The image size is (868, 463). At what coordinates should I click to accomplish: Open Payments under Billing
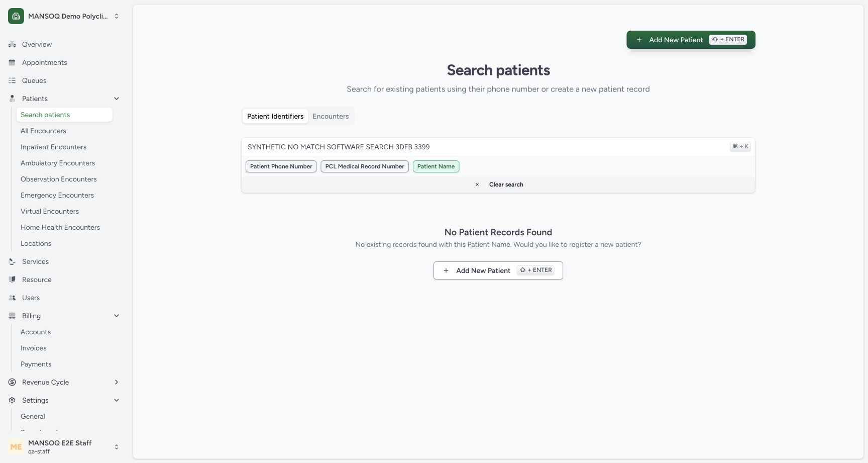[x=64, y=364]
